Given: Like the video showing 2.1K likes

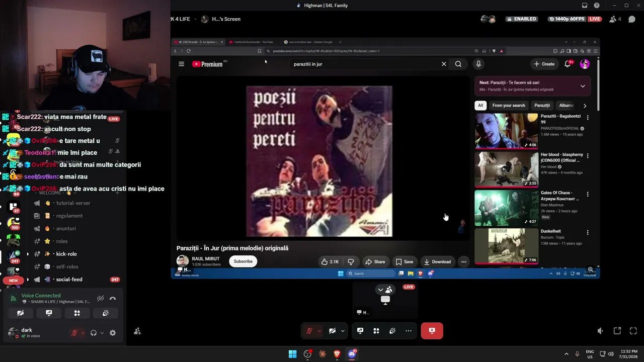Looking at the screenshot, I should click(x=330, y=261).
